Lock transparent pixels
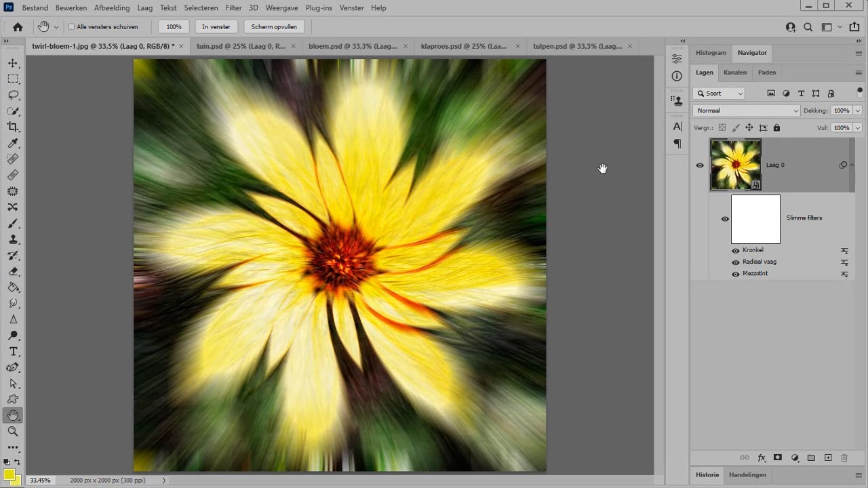 722,127
